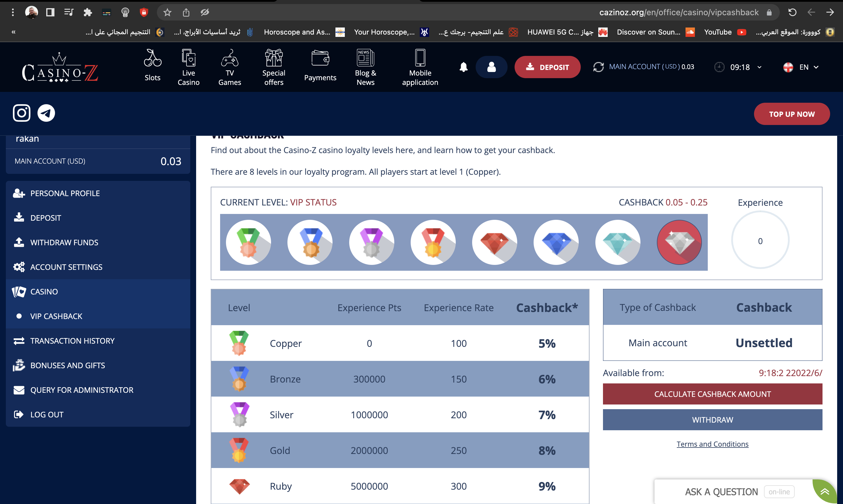This screenshot has height=504, width=843.
Task: Refresh the main account balance icon
Action: [x=598, y=67]
